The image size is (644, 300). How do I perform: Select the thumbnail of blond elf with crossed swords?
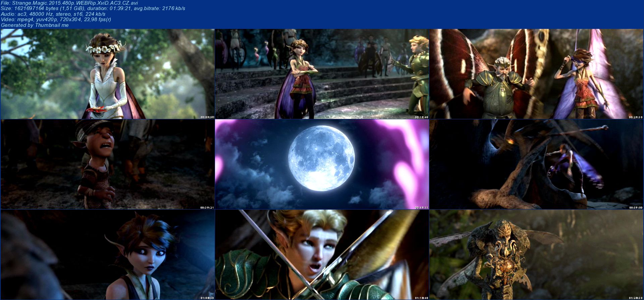[322, 255]
